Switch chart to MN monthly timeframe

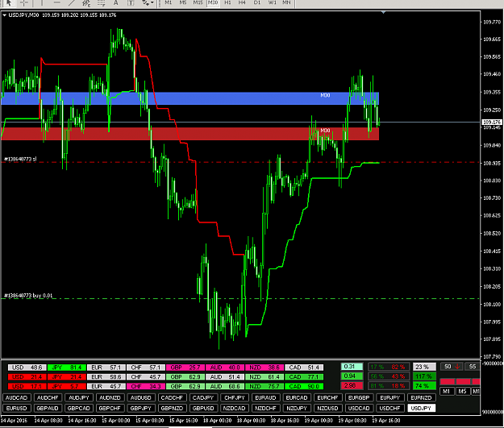286,2
